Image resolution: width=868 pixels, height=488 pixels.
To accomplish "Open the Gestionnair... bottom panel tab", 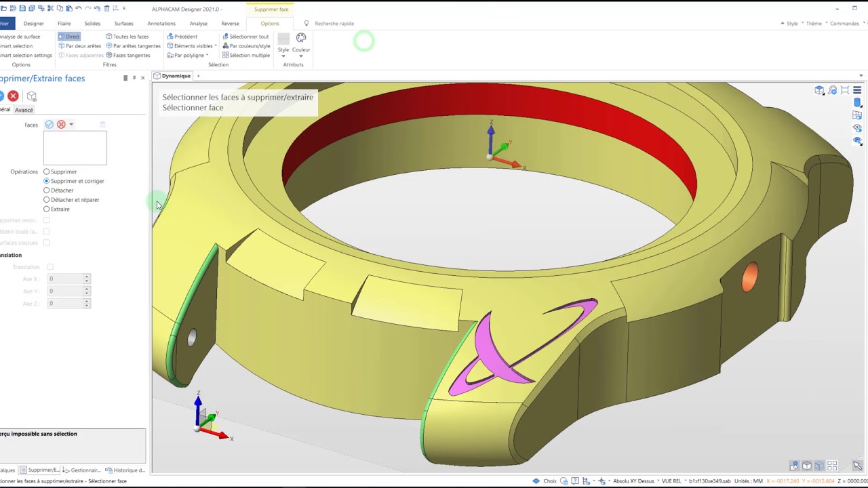I will (82, 470).
